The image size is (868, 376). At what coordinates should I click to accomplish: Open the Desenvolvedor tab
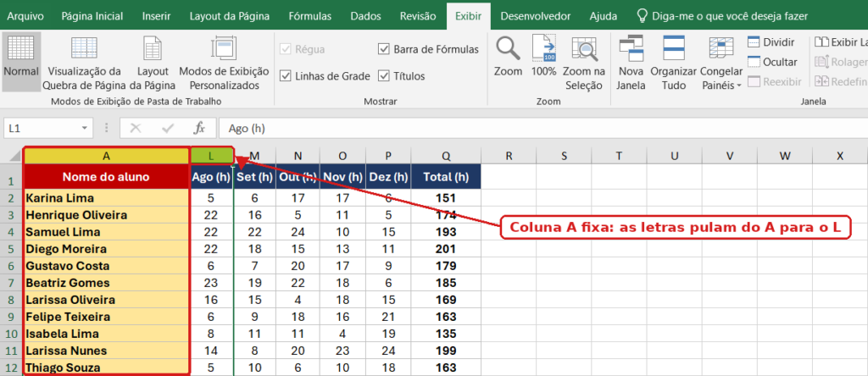(x=536, y=16)
